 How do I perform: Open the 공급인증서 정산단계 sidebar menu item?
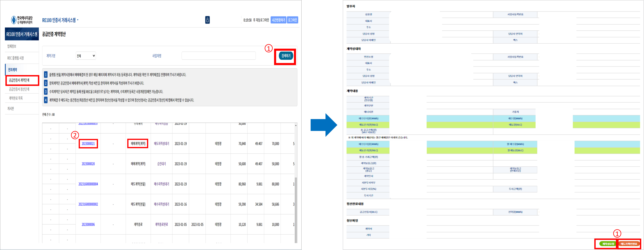[x=19, y=89]
